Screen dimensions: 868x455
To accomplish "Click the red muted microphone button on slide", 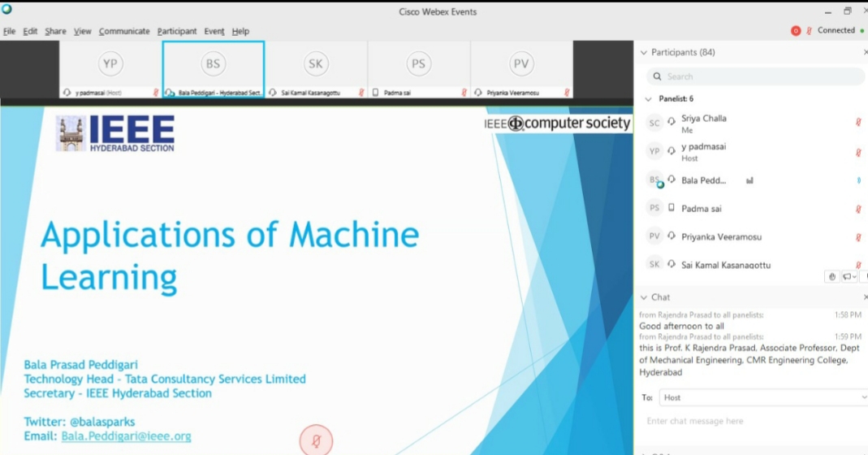I will tap(316, 440).
